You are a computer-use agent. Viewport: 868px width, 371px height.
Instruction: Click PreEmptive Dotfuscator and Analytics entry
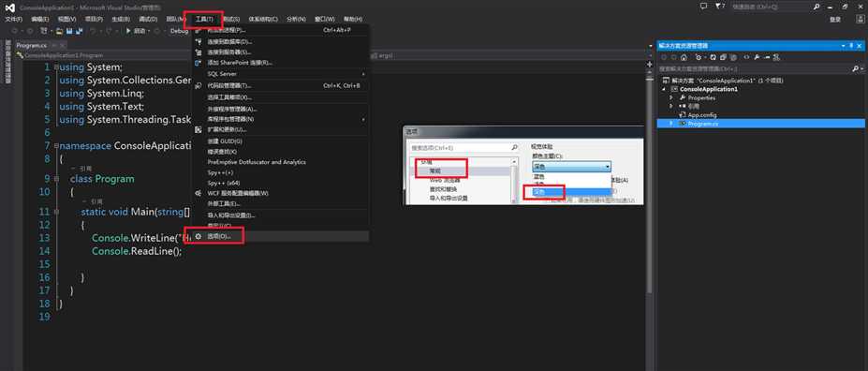(280, 162)
